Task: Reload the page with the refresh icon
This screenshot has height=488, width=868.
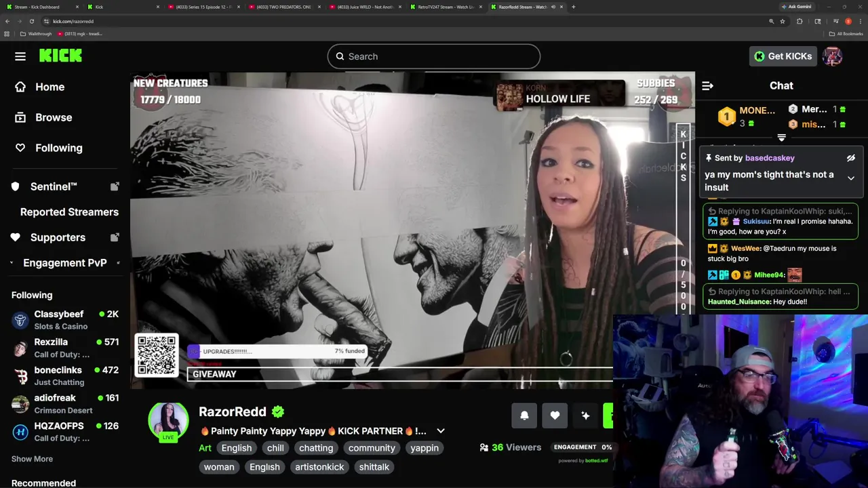Action: [x=31, y=21]
